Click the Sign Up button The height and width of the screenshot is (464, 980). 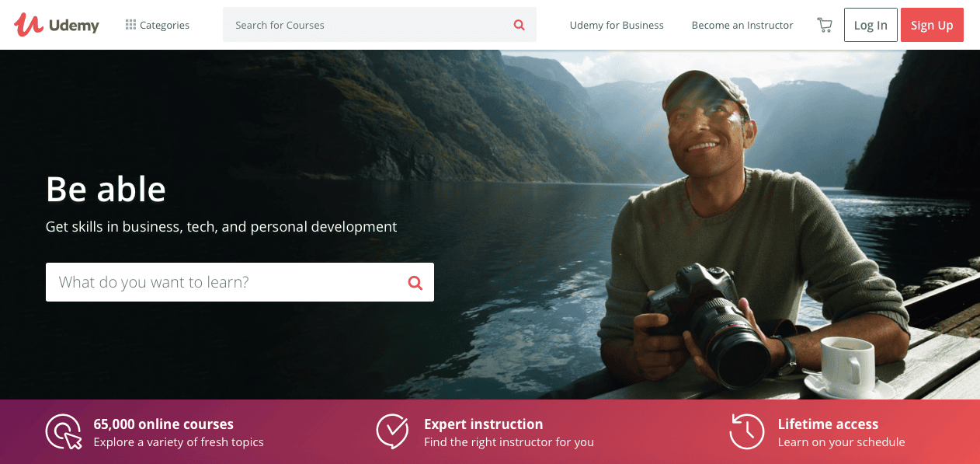(932, 25)
